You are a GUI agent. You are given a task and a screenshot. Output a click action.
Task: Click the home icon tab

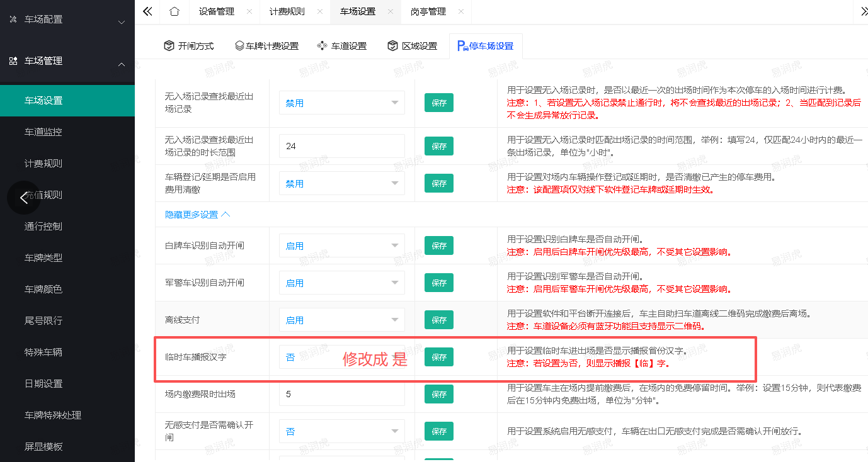174,11
